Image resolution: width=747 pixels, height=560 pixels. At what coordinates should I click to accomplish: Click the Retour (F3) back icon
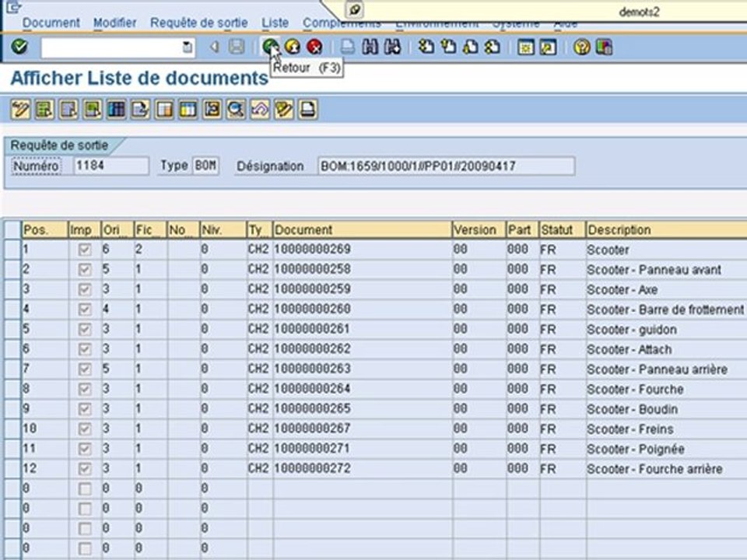point(271,47)
